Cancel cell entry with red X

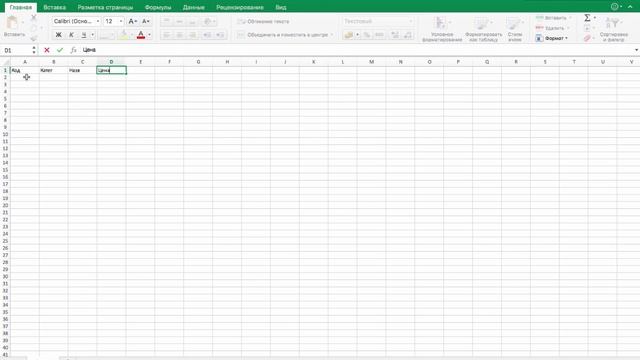tap(47, 50)
